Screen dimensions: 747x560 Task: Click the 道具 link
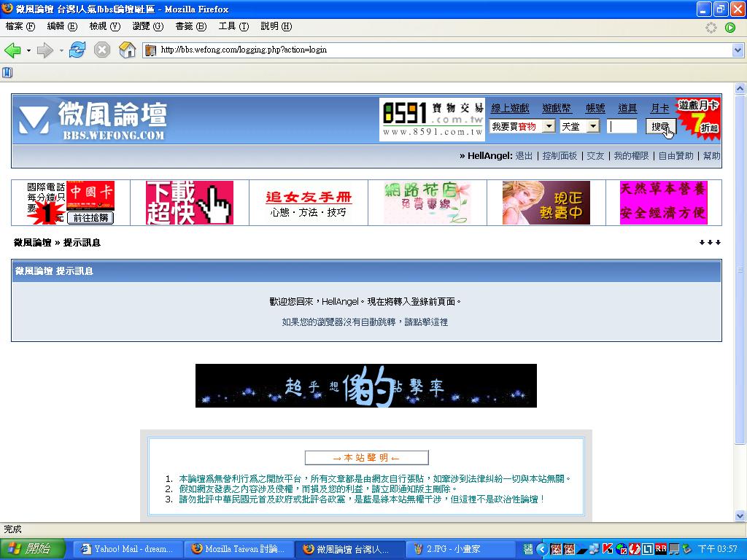pyautogui.click(x=627, y=108)
